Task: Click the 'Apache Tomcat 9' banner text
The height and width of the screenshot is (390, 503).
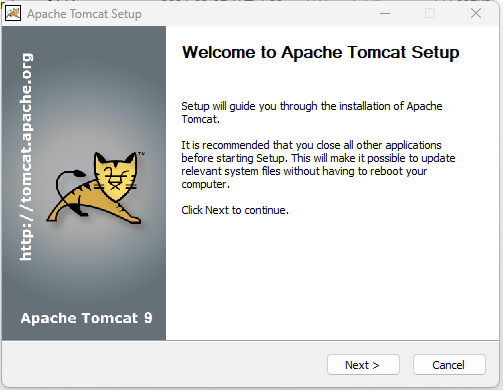Action: tap(86, 318)
